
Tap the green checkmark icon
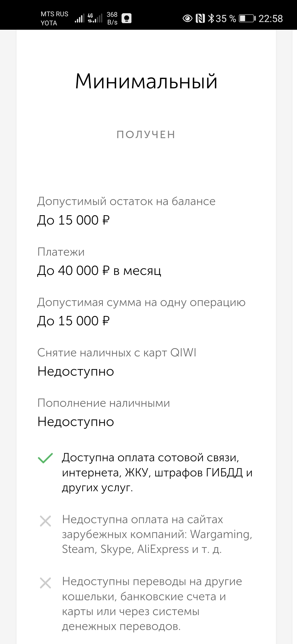[x=45, y=458]
